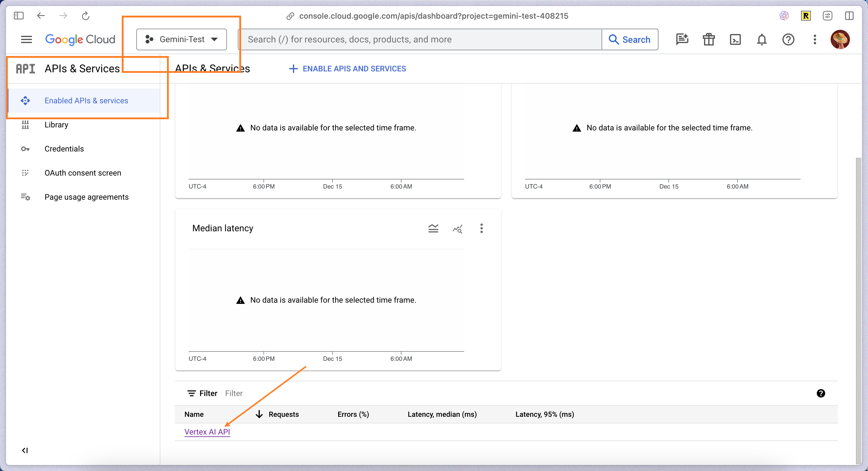Sort by Latency, 95% (ms) column
Viewport: 868px width, 471px height.
[545, 414]
